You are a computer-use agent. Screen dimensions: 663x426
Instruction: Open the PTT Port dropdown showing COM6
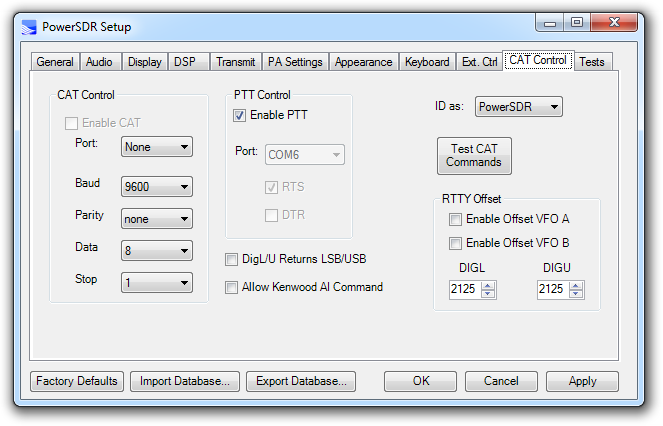(x=304, y=155)
